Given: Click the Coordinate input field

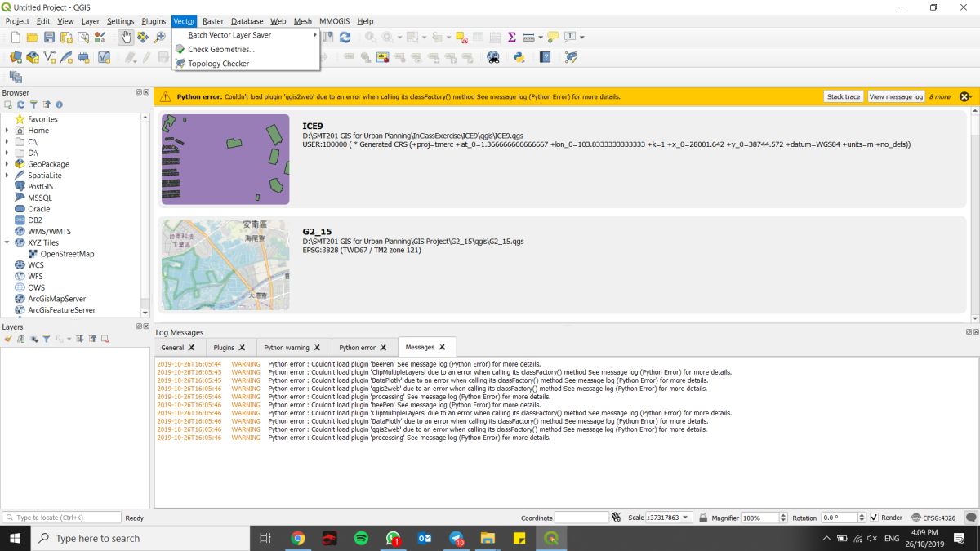Looking at the screenshot, I should point(581,518).
